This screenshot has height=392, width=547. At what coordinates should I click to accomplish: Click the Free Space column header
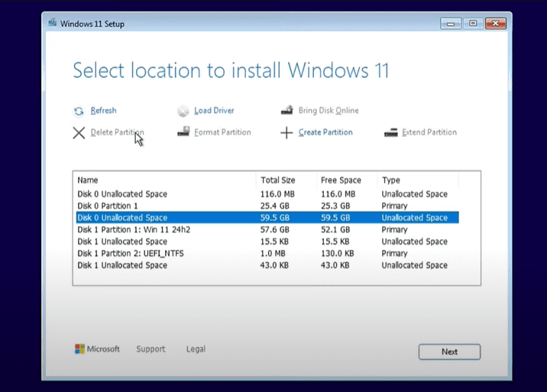341,180
